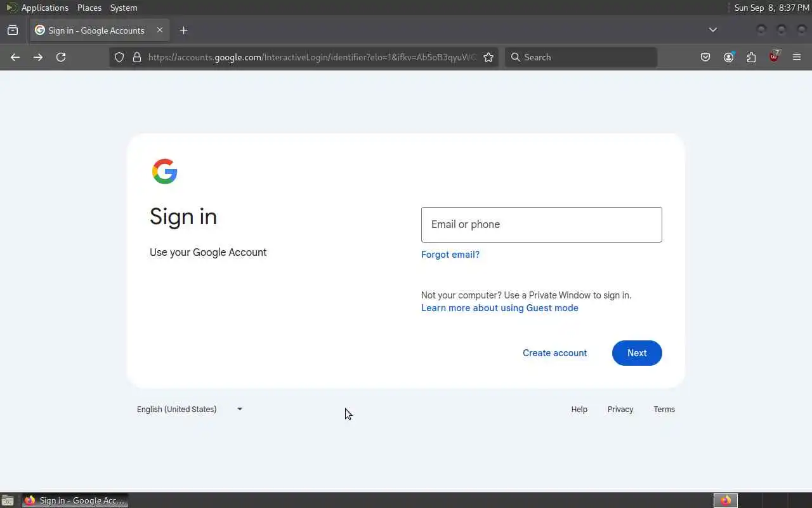The image size is (812, 508).
Task: Open Save to Pocket icon
Action: (705, 57)
